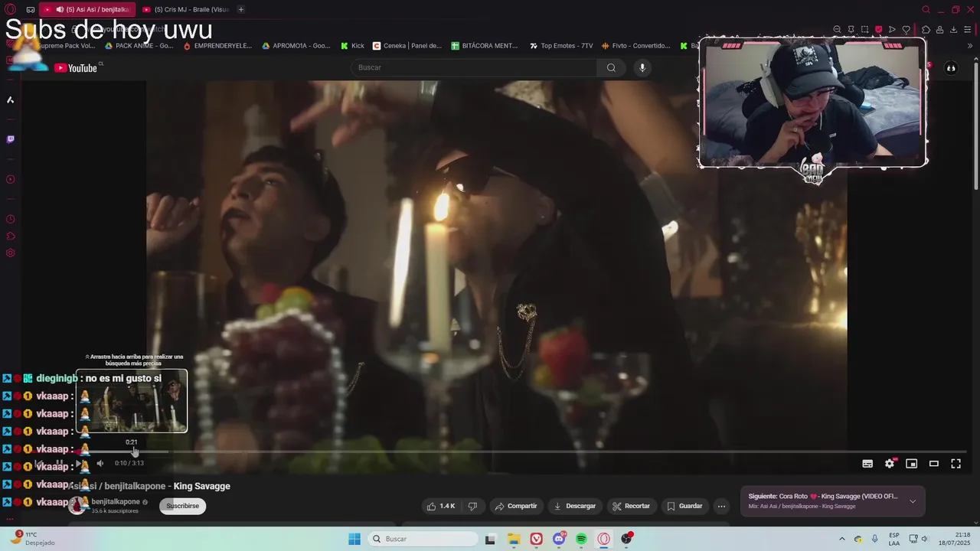Image resolution: width=980 pixels, height=551 pixels.
Task: Like the video with 1.4 K likes
Action: [x=441, y=506]
